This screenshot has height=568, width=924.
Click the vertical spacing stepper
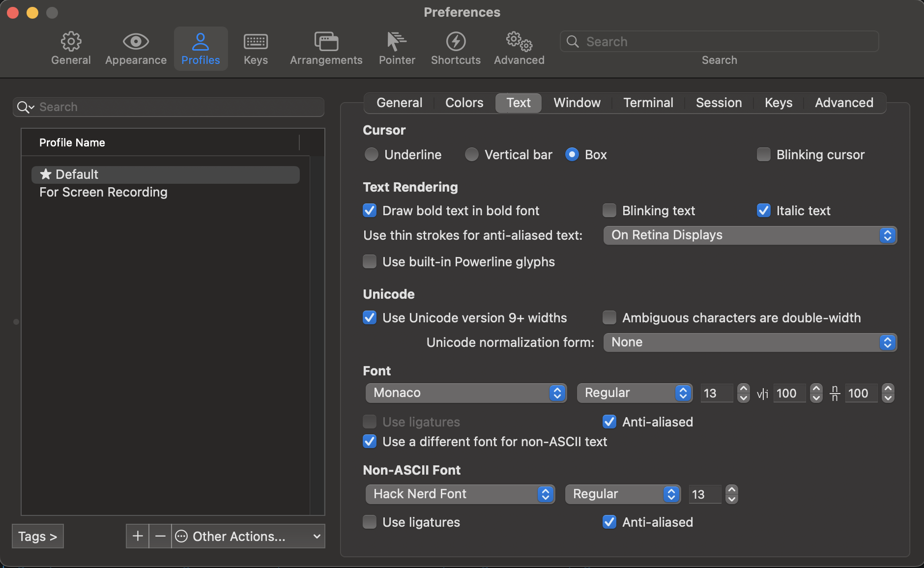[x=888, y=393]
